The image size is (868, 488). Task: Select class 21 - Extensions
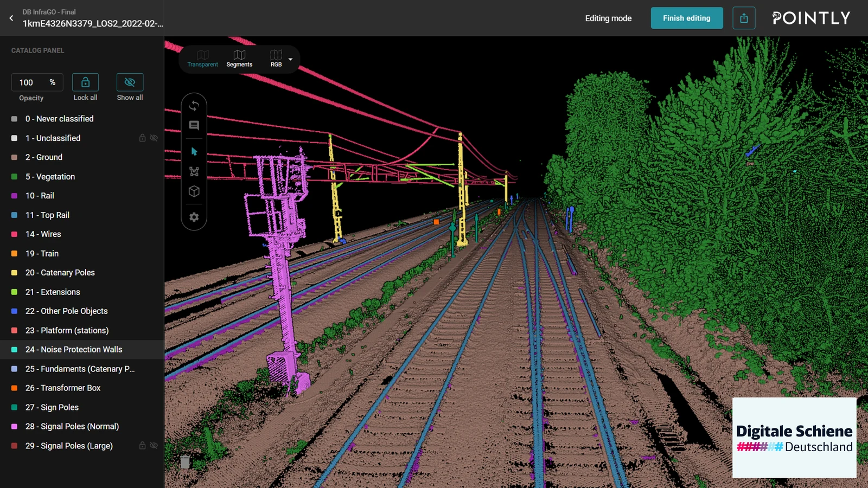82,292
